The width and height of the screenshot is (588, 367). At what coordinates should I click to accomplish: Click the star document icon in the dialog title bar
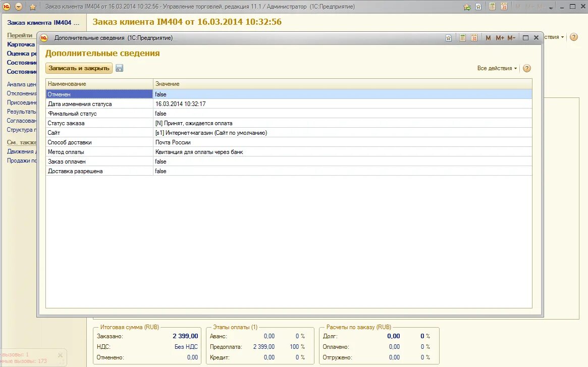[x=449, y=37]
